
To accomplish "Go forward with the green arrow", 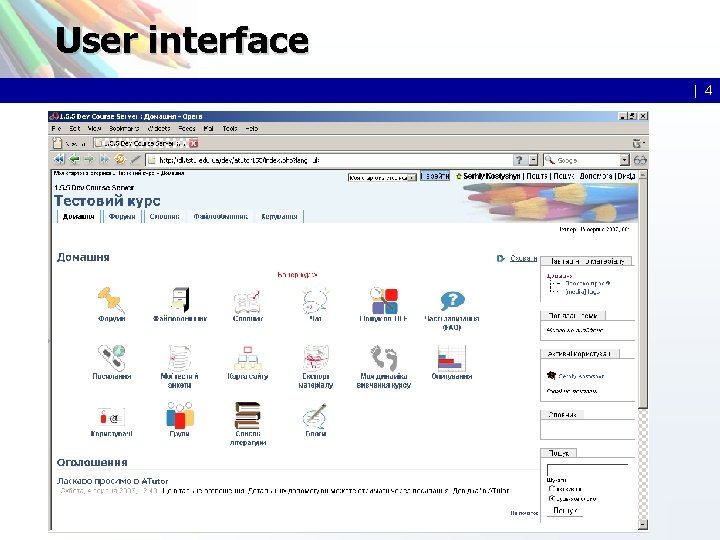I will point(89,159).
